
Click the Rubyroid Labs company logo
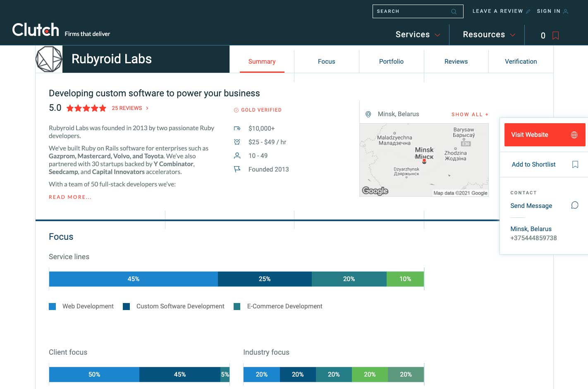click(x=49, y=59)
